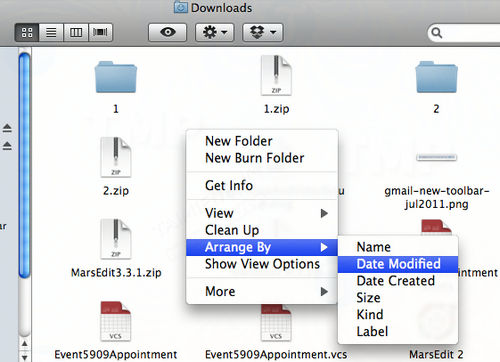Select the Event5909Appointment.vcs file icon

pos(276,323)
